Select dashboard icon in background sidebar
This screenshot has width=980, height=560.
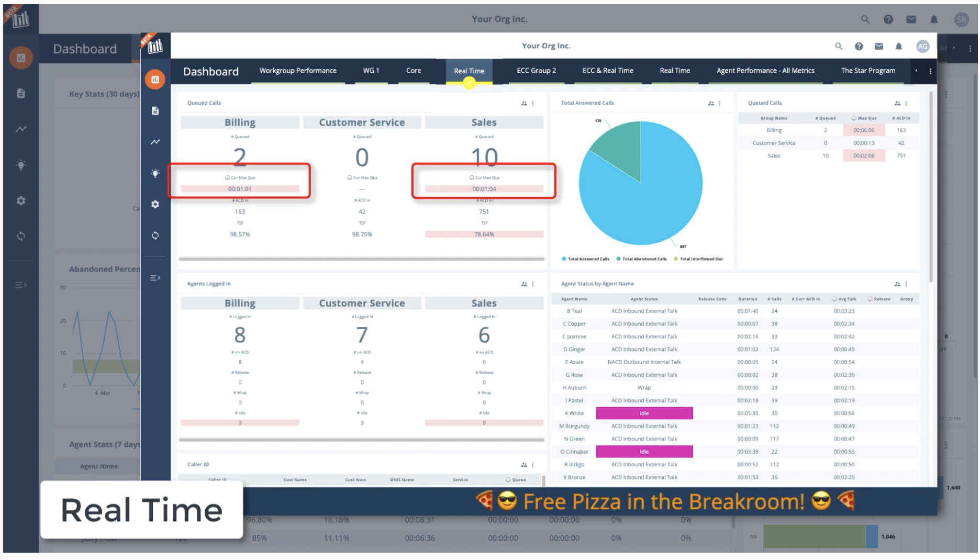pos(21,58)
